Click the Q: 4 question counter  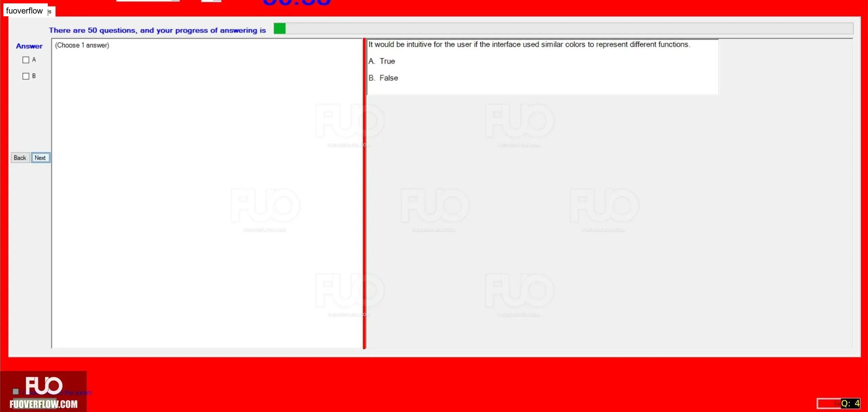(x=850, y=403)
